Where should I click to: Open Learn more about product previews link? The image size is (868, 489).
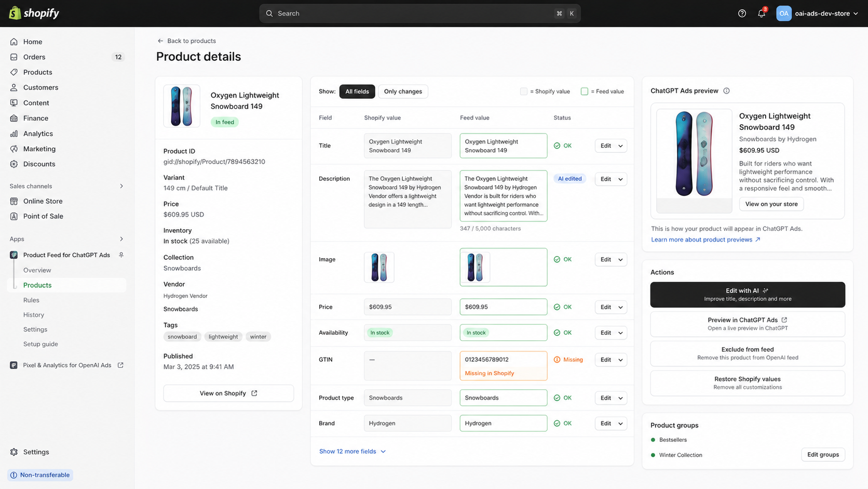point(706,240)
